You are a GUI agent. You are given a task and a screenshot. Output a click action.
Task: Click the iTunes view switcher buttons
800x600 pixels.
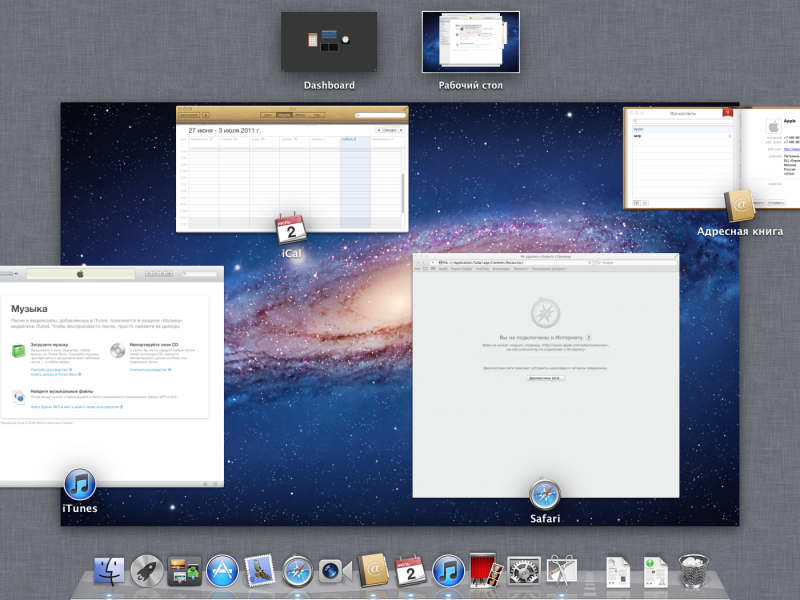(159, 274)
